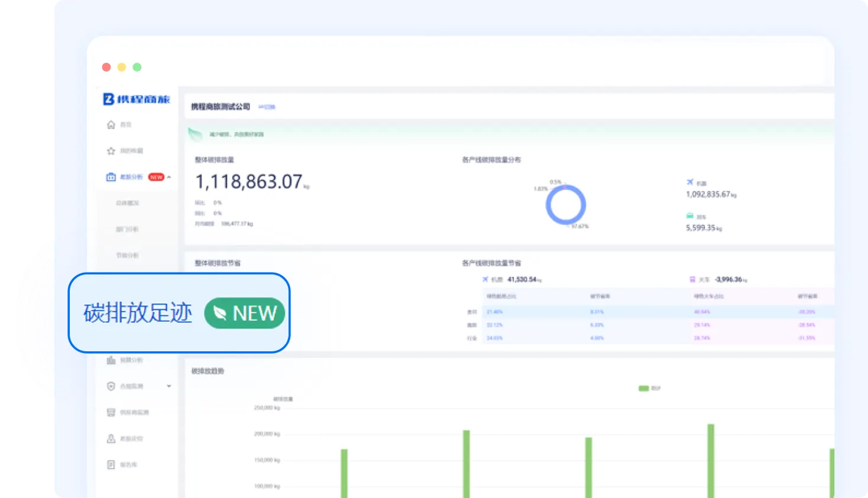Image resolution: width=868 pixels, height=498 pixels.
Task: Click the 5,599.35 emissions value
Action: [701, 228]
